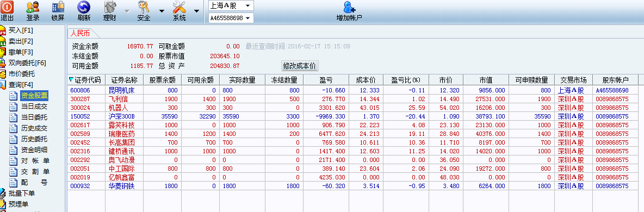Image resolution: width=644 pixels, height=212 pixels.
Task: Open 当日委托 sidebar entry
Action: pyautogui.click(x=34, y=117)
